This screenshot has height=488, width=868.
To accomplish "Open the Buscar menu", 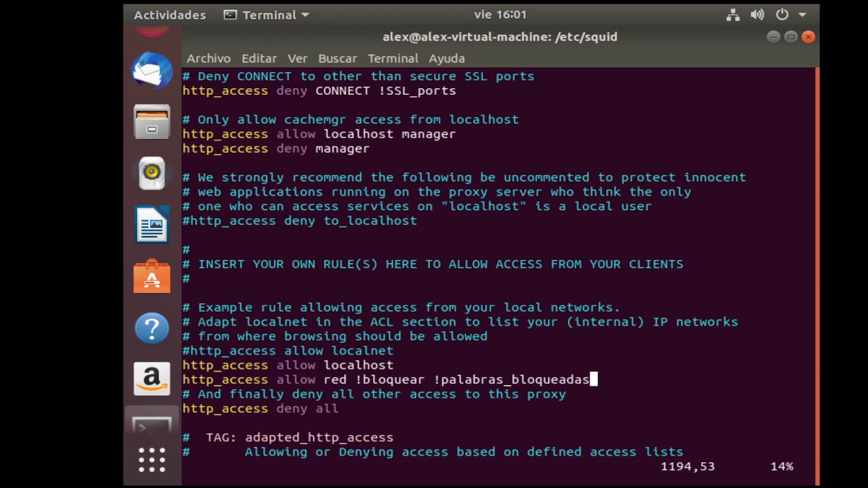I will point(337,58).
